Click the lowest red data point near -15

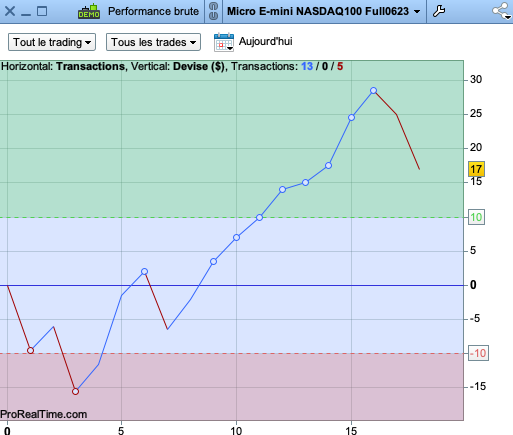pos(75,391)
